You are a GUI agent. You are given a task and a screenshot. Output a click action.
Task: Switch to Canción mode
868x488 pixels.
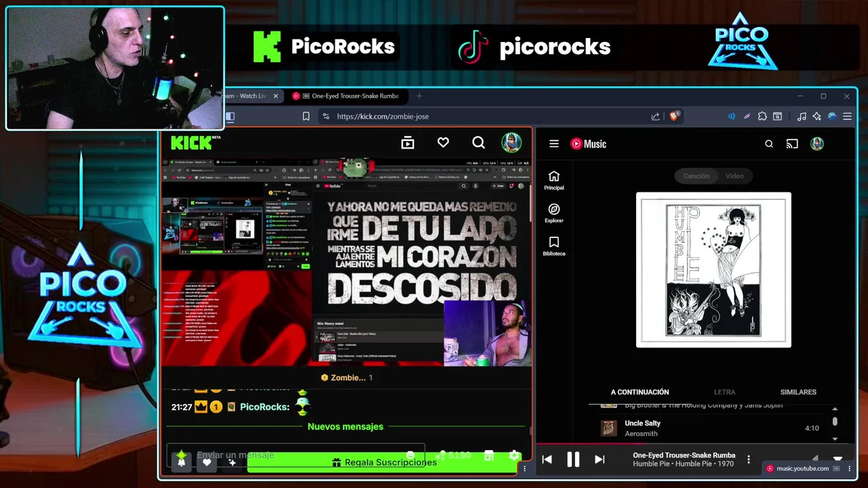(x=696, y=176)
